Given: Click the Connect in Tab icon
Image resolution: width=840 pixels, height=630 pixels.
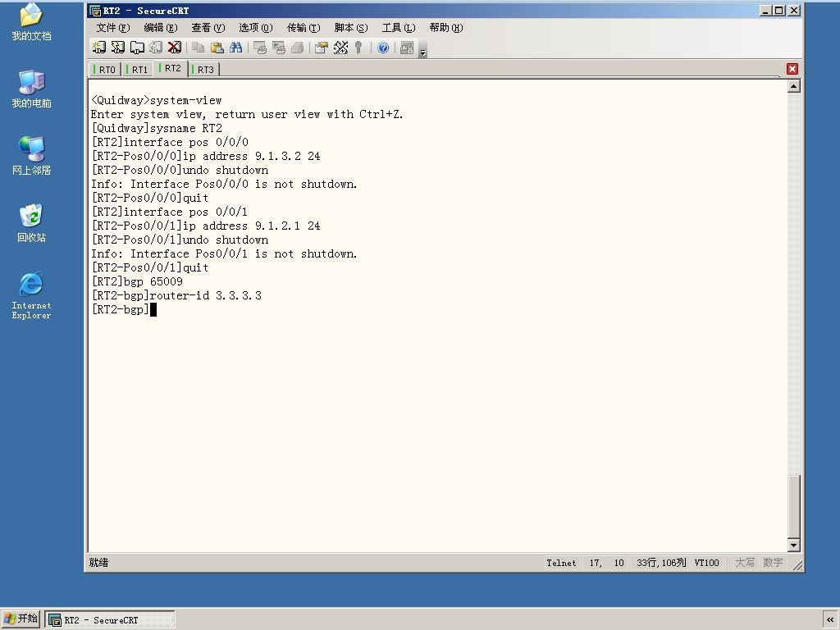Looking at the screenshot, I should pyautogui.click(x=137, y=48).
